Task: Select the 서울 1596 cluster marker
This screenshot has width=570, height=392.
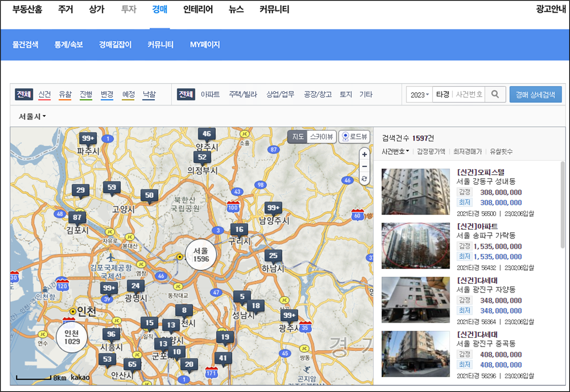Action: 201,255
